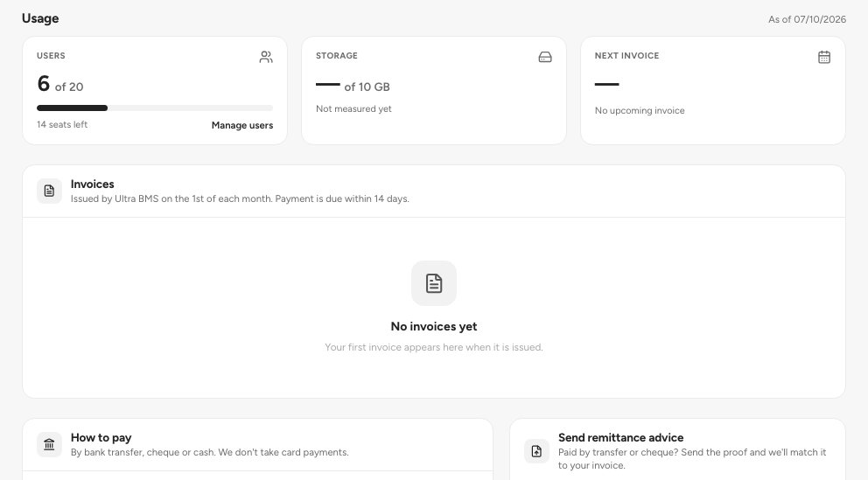Click the users seat usage progress bar
Image resolution: width=868 pixels, height=480 pixels.
155,108
